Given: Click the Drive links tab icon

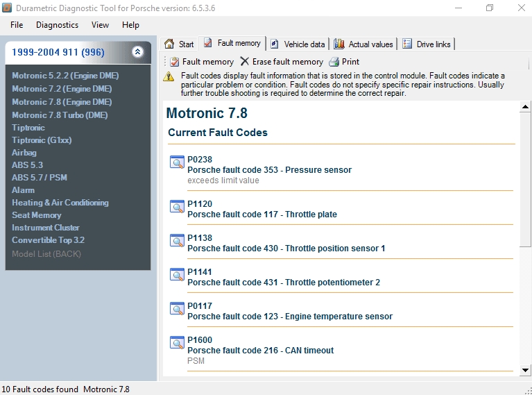Looking at the screenshot, I should click(407, 44).
